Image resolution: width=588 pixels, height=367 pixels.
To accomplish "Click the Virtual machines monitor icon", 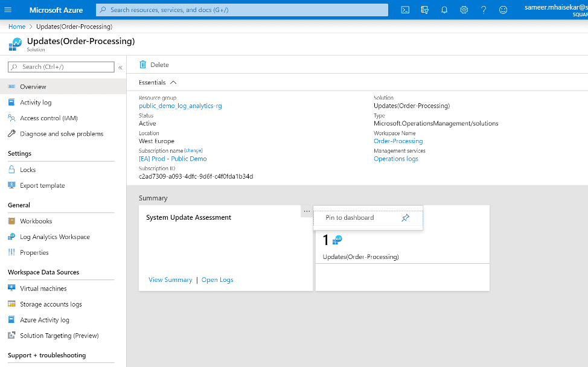I will tap(11, 289).
